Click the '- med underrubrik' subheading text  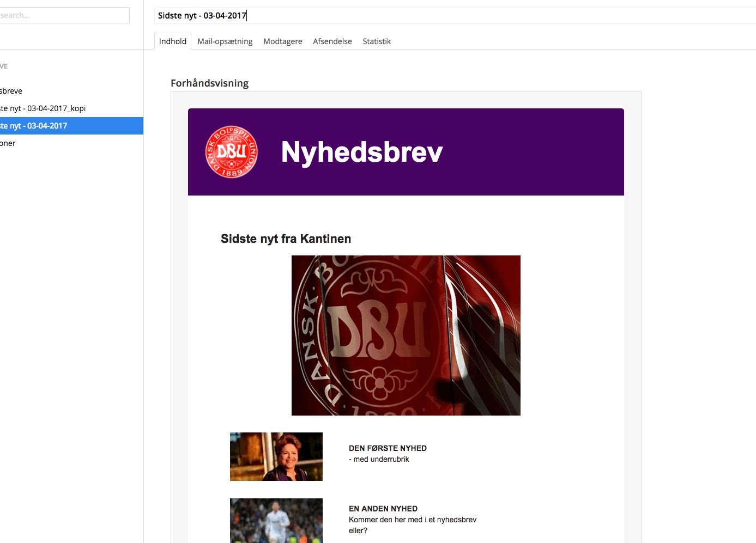(x=379, y=459)
